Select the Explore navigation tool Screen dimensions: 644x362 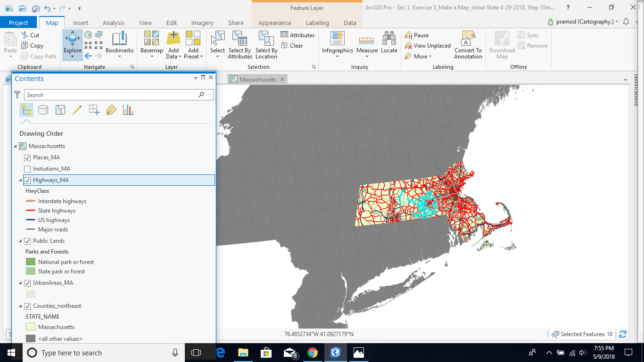(x=72, y=41)
